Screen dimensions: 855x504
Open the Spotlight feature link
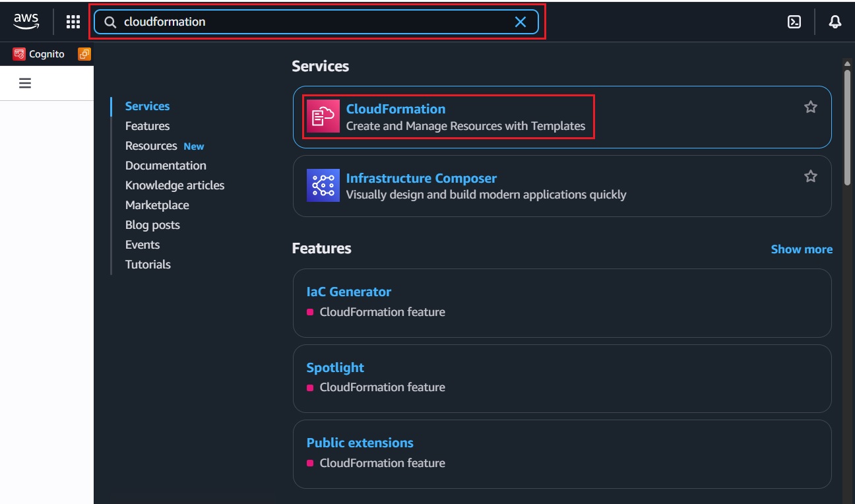(x=335, y=367)
